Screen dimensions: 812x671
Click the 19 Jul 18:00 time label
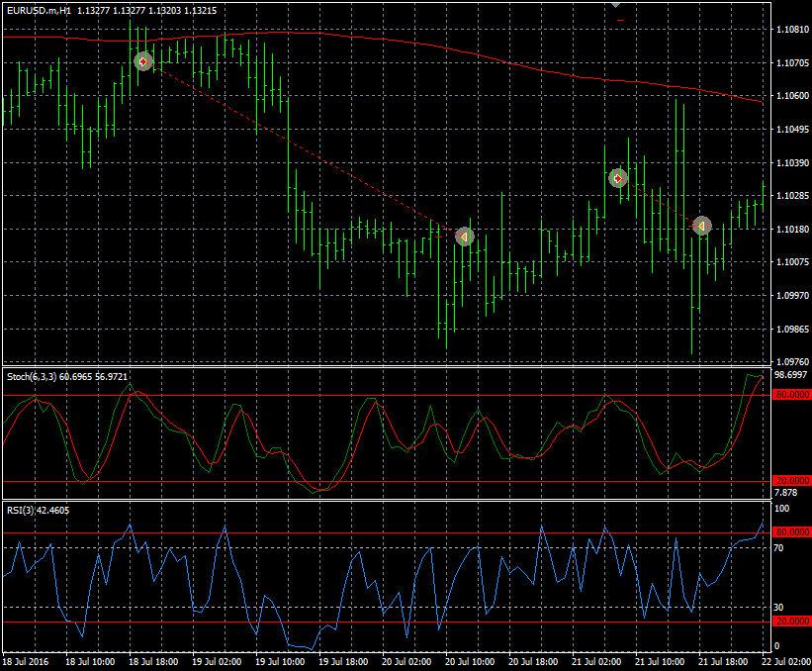[x=343, y=662]
